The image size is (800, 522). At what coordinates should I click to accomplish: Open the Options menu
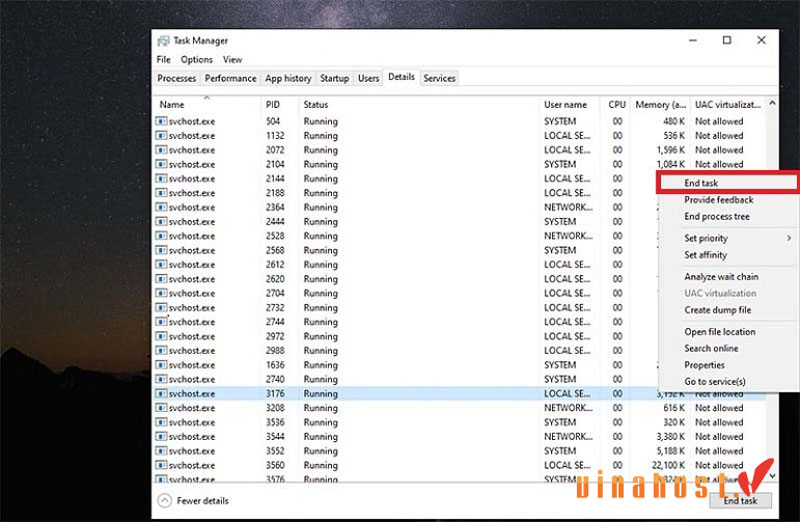pyautogui.click(x=196, y=60)
